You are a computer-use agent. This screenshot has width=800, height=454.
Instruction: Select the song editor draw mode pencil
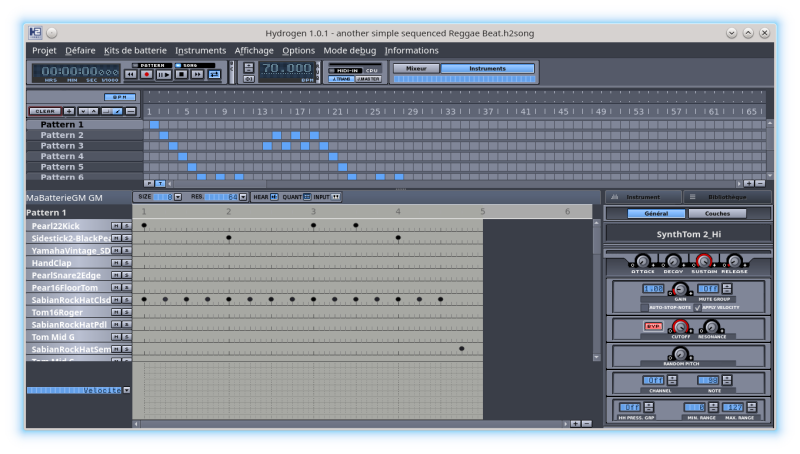pyautogui.click(x=117, y=111)
